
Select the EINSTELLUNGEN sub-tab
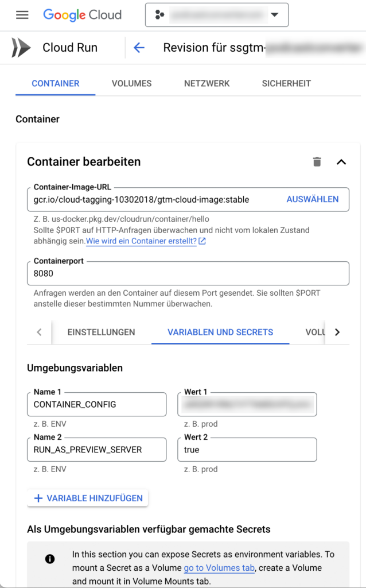(101, 332)
